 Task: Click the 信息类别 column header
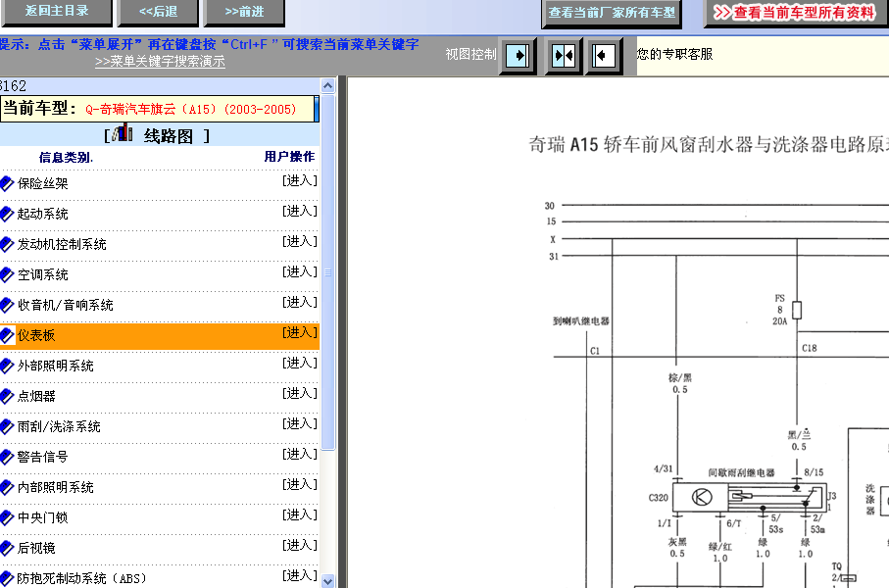66,158
